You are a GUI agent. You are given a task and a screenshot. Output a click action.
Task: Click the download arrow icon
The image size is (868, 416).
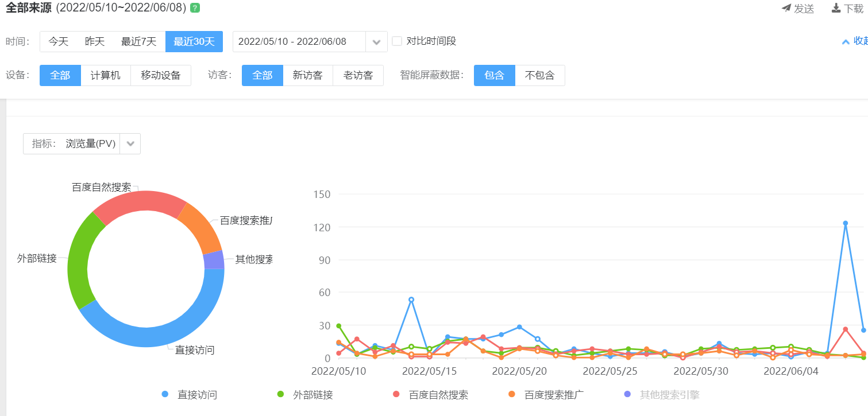[x=836, y=8]
